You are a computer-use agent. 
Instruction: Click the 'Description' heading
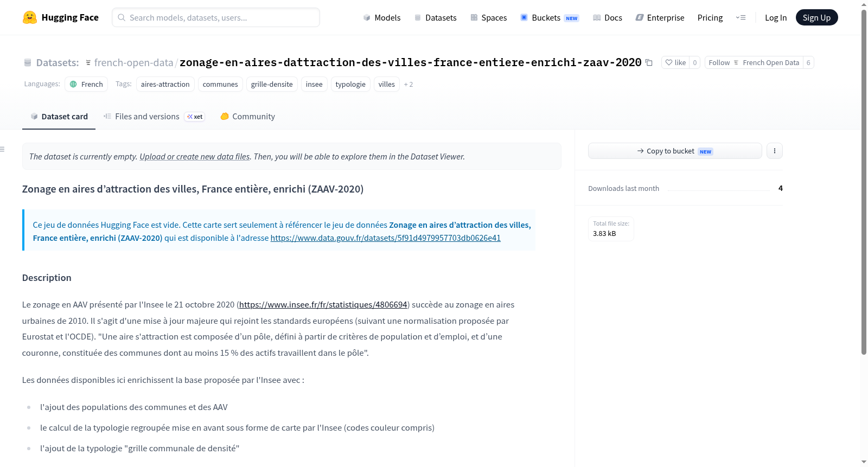(47, 278)
